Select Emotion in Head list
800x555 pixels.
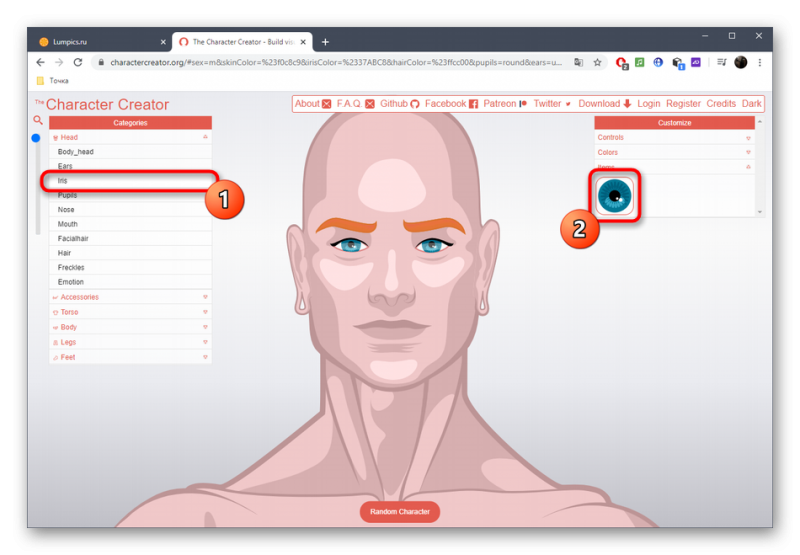(130, 282)
